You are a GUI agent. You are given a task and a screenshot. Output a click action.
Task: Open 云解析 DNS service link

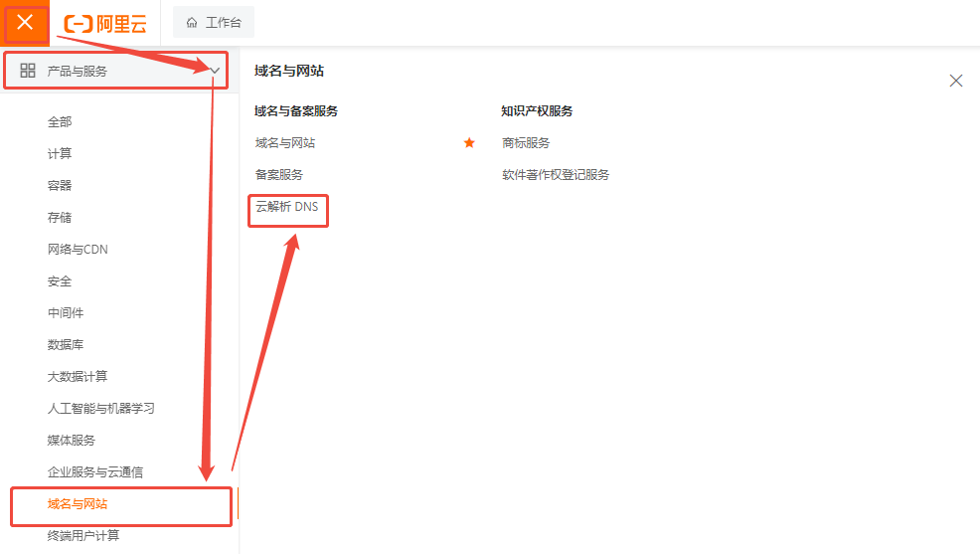pos(287,207)
